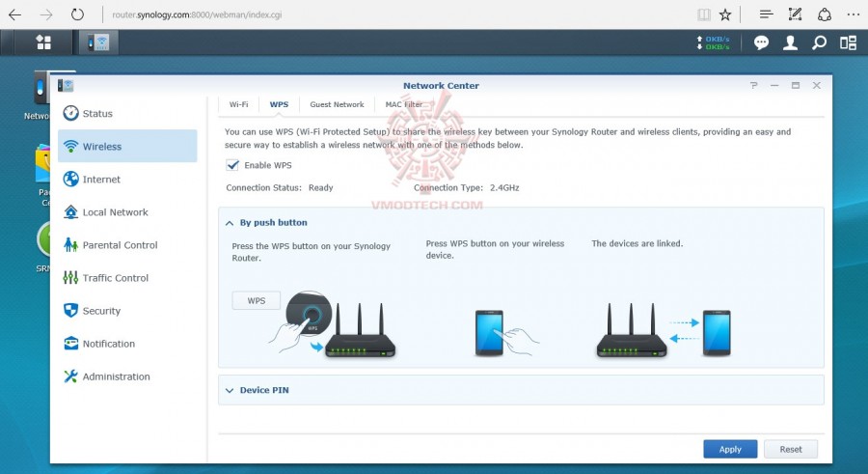Click the browser refresh button
Image resolution: width=868 pixels, height=474 pixels.
(77, 14)
